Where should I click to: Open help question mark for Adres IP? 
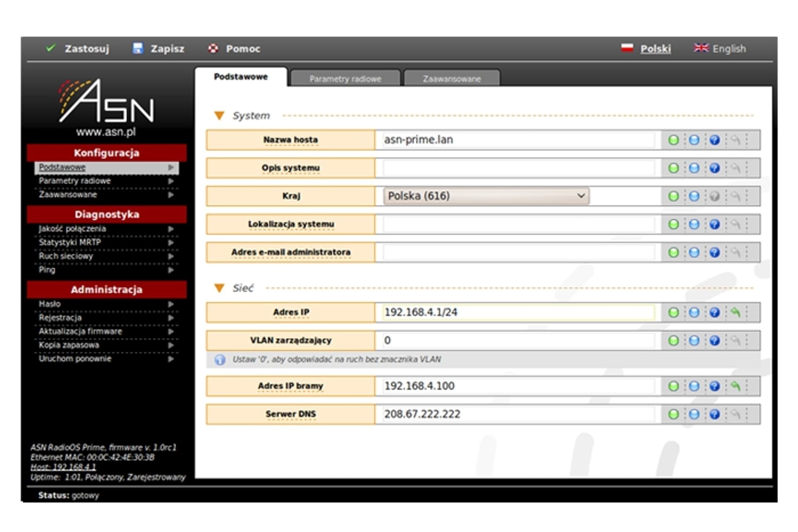(x=714, y=312)
